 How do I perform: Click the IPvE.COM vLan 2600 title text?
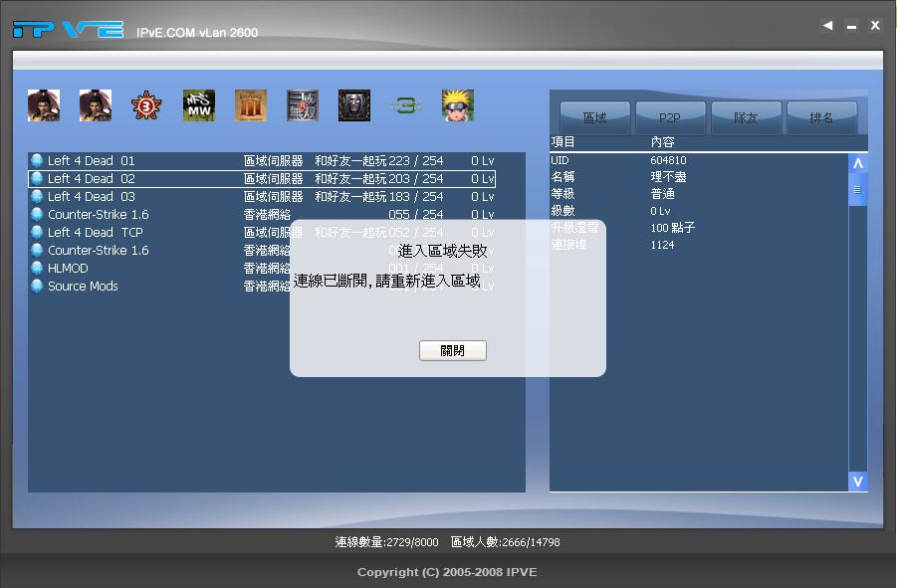197,33
